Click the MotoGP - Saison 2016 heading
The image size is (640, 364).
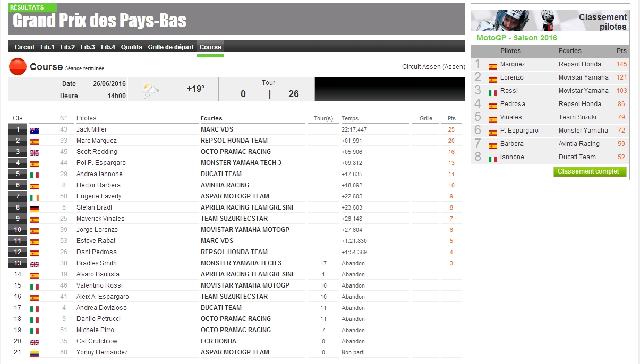517,38
